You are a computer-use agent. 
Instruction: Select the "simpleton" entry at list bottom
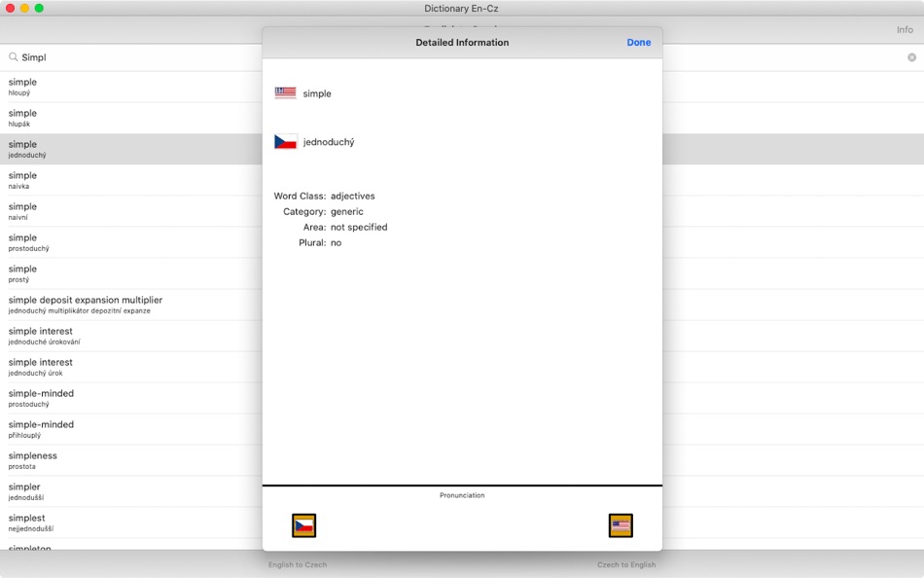(x=126, y=548)
